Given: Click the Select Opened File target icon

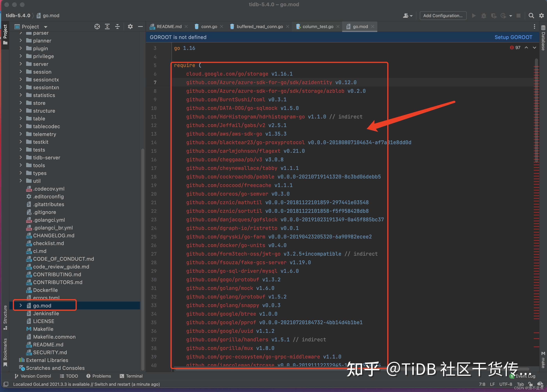Looking at the screenshot, I should pyautogui.click(x=97, y=26).
